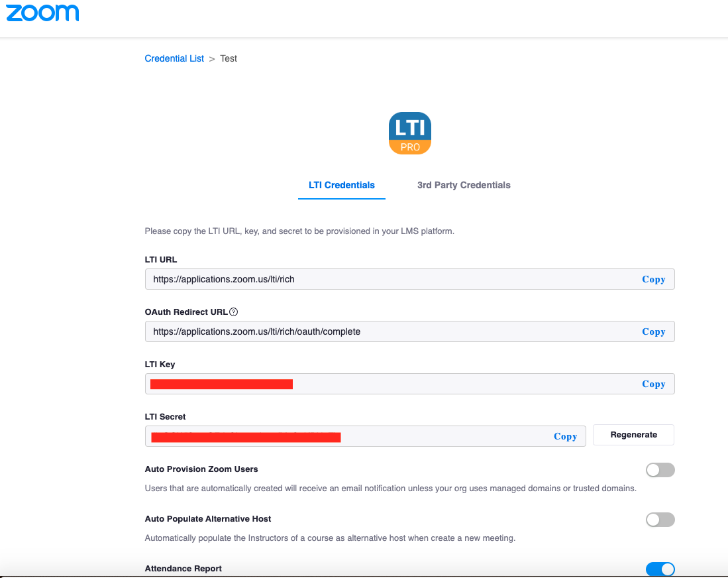
Task: Open the OAuth Redirect URL help icon
Action: (x=234, y=312)
